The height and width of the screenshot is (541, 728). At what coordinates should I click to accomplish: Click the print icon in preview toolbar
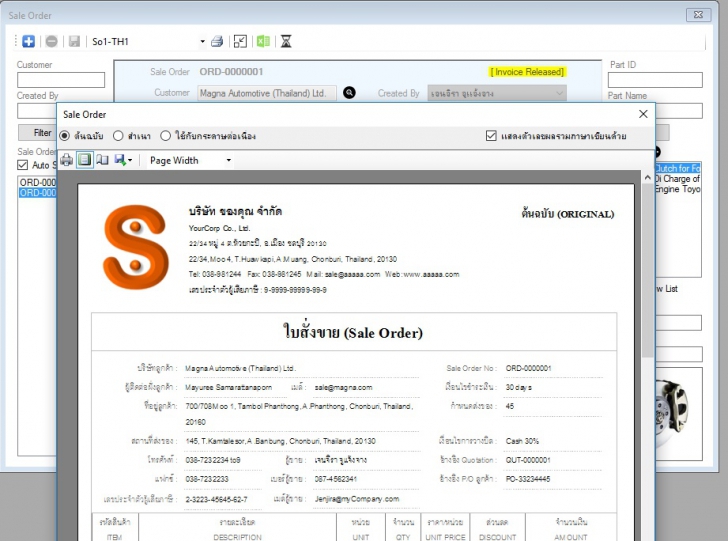point(66,160)
